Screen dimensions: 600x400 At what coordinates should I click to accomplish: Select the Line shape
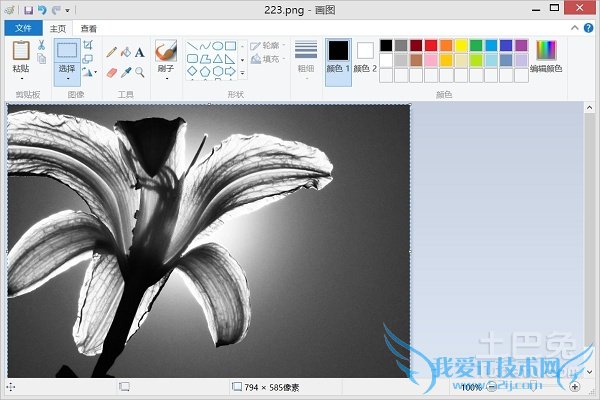click(192, 46)
